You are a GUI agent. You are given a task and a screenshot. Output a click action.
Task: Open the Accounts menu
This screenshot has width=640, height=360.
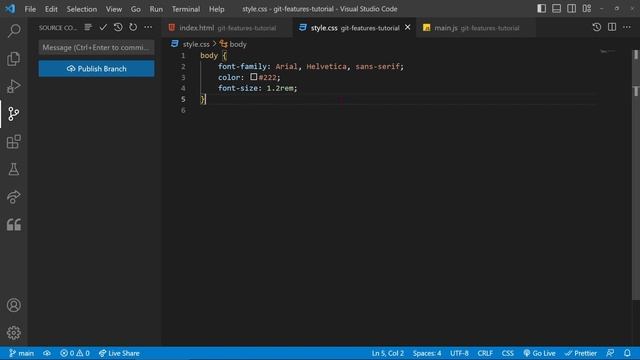click(x=14, y=305)
